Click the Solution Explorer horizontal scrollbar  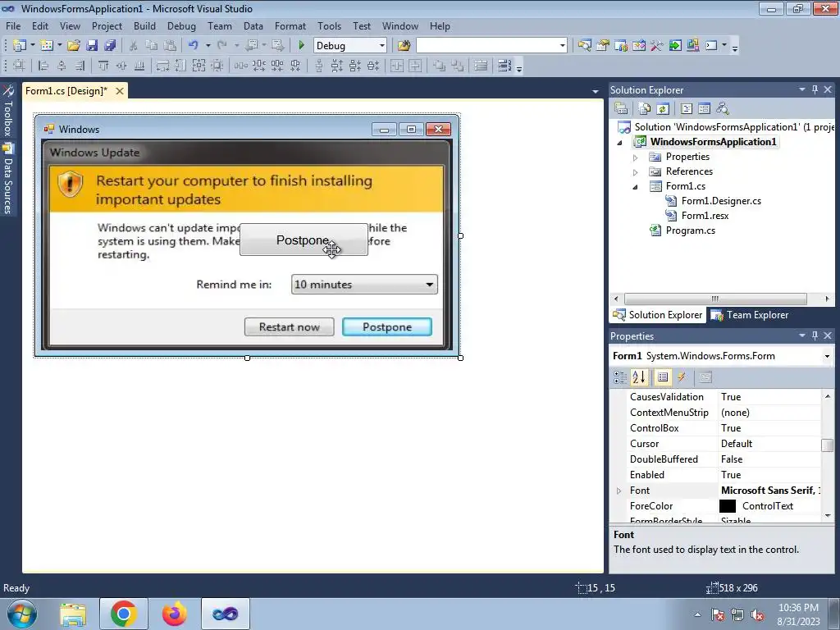pyautogui.click(x=715, y=299)
